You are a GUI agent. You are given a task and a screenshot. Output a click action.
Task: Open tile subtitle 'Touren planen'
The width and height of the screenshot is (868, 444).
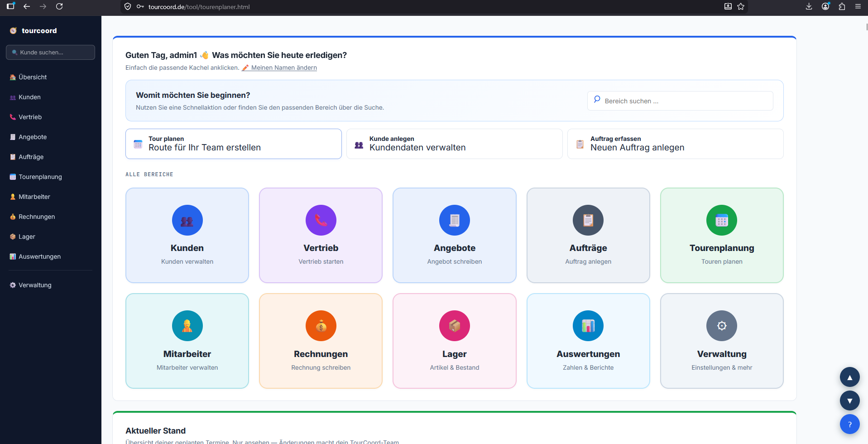click(x=722, y=261)
